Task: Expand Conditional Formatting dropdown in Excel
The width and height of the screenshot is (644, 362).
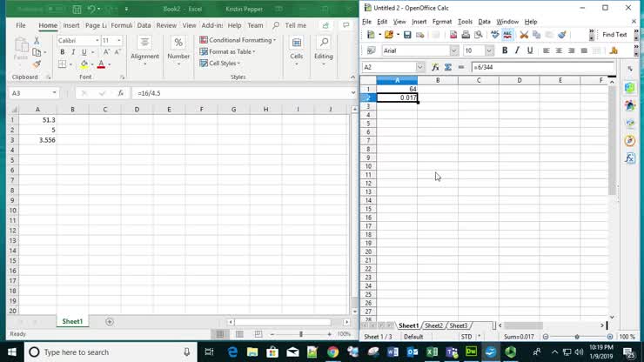Action: click(x=275, y=40)
